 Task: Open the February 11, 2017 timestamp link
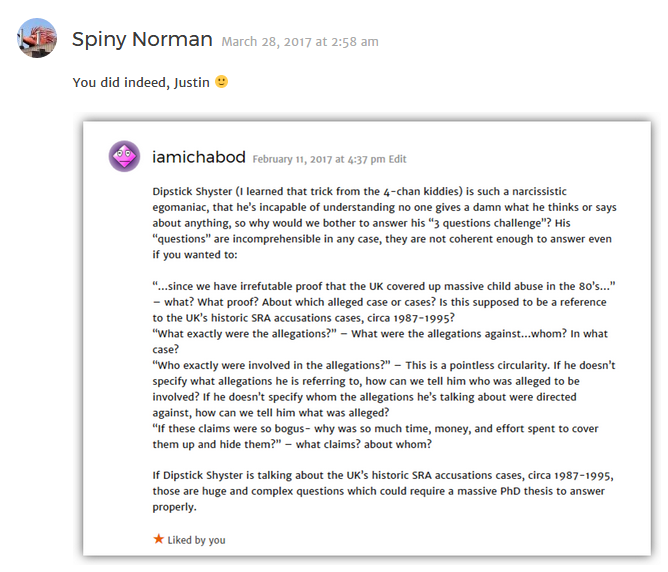(x=319, y=159)
